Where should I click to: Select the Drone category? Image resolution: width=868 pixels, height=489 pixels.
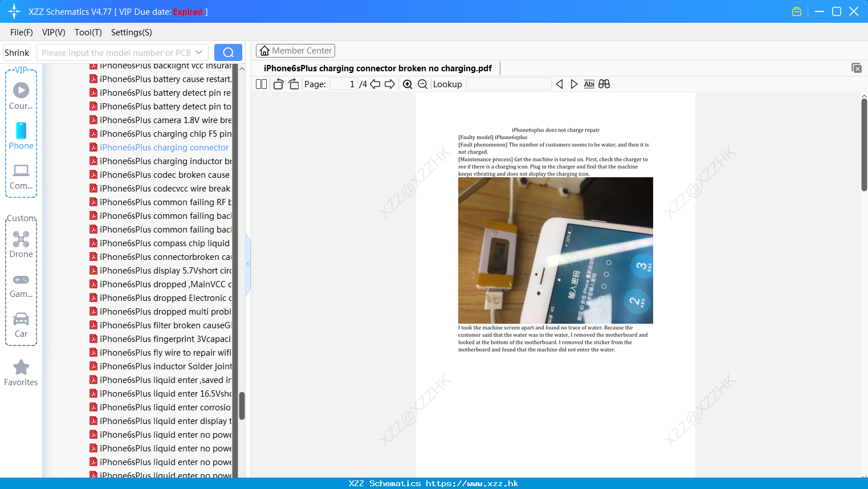[x=21, y=244]
